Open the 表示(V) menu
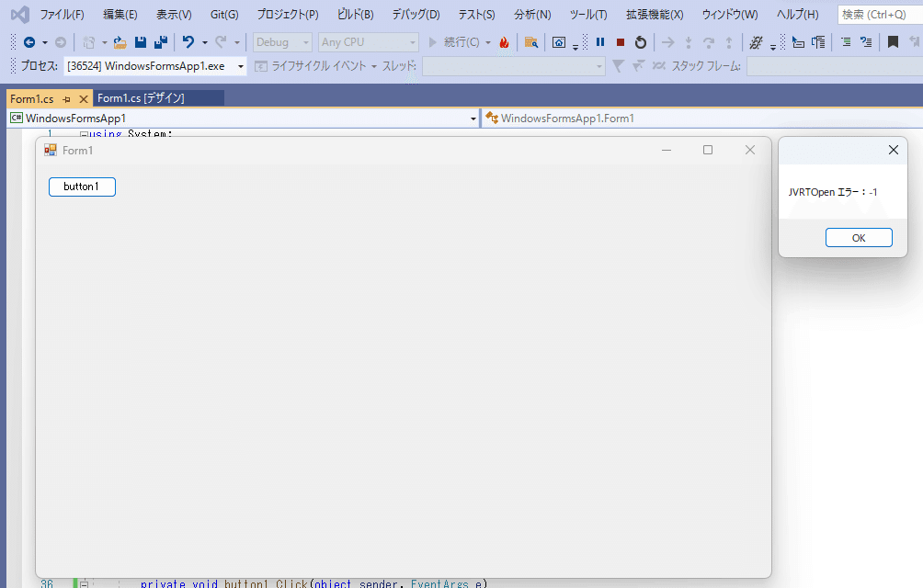Screen dimensions: 923x588 pyautogui.click(x=174, y=15)
